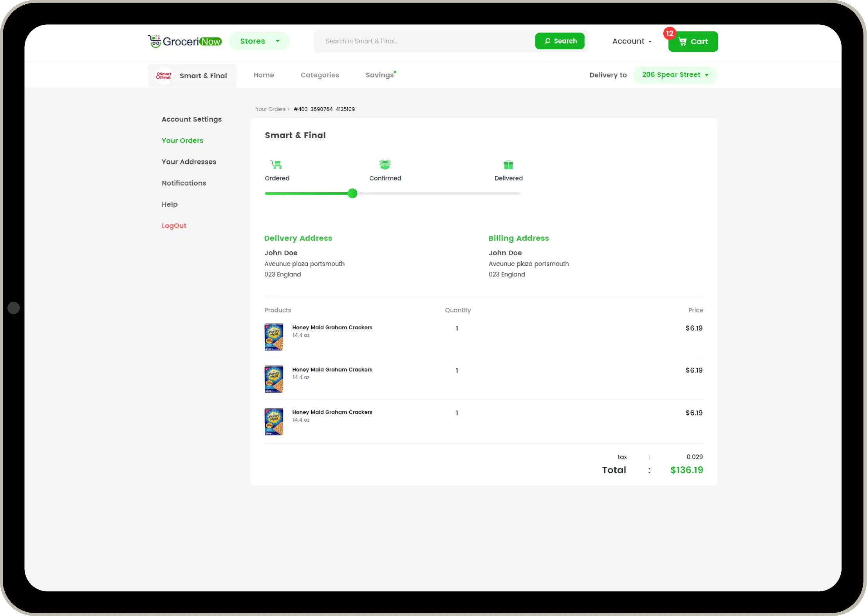Image resolution: width=867 pixels, height=616 pixels.
Task: Click first Honey Maid Graham Crackers thumbnail
Action: point(274,337)
